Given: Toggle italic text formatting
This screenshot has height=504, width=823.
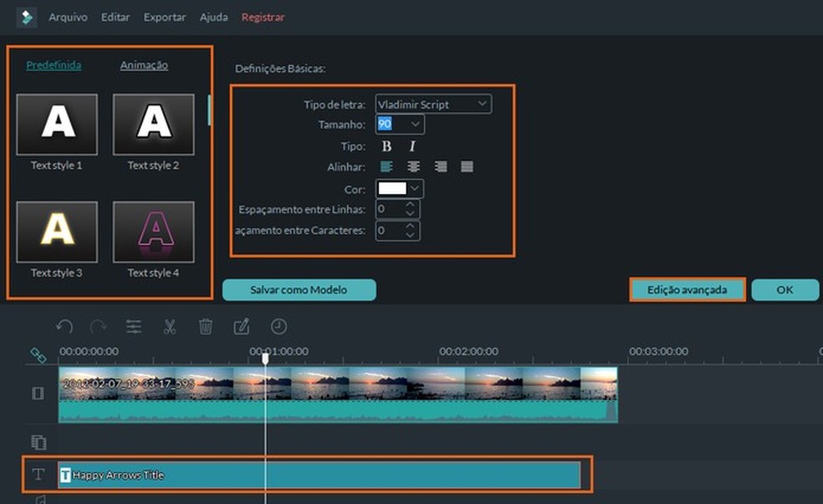Looking at the screenshot, I should tap(412, 146).
